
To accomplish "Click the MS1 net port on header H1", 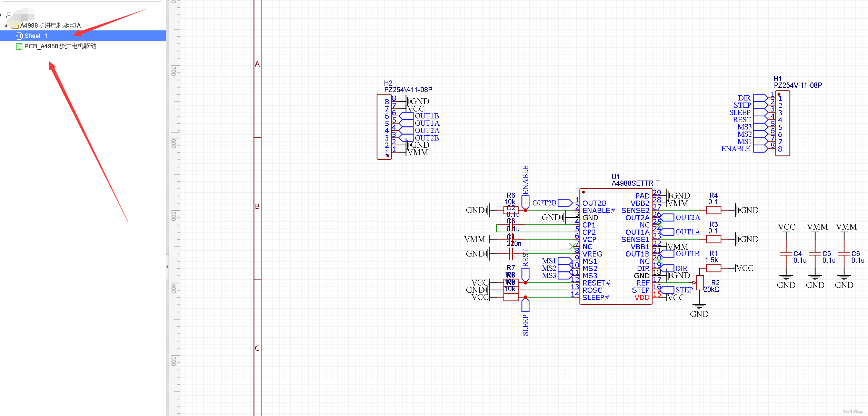I will (753, 141).
